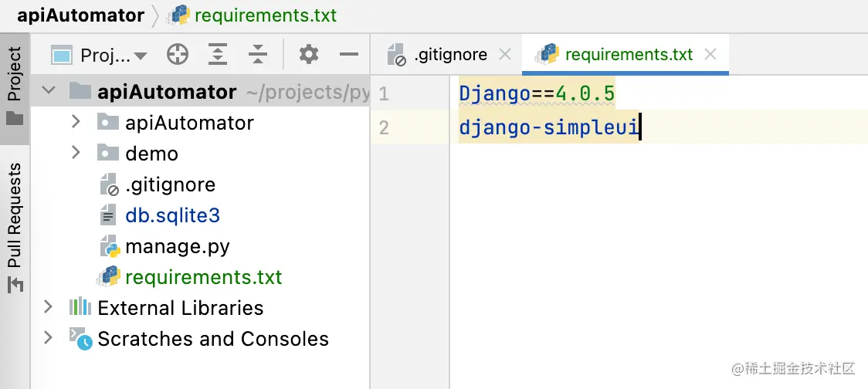Image resolution: width=868 pixels, height=389 pixels.
Task: Select .gitignore file in project tree
Action: (170, 184)
